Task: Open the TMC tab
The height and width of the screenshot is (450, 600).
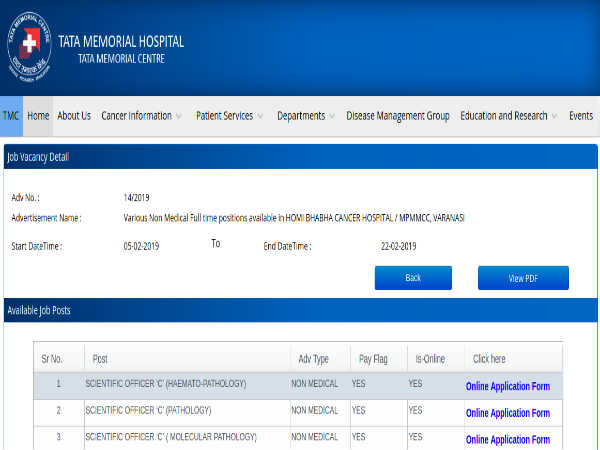Action: coord(11,116)
